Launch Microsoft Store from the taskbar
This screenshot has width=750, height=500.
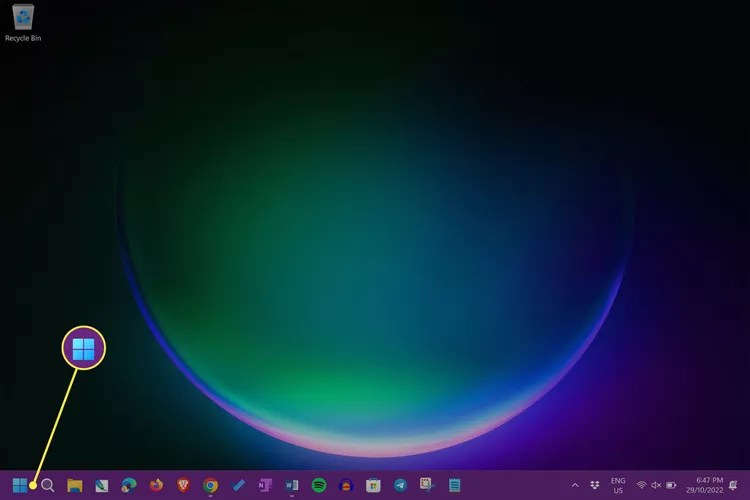[373, 485]
